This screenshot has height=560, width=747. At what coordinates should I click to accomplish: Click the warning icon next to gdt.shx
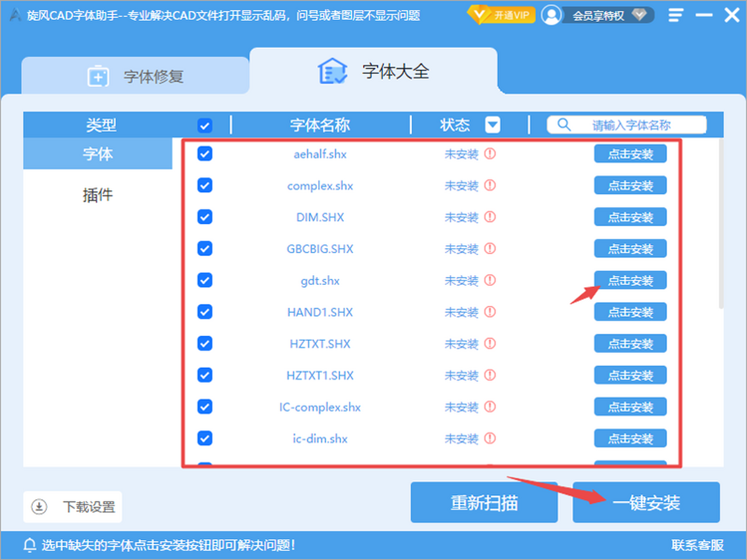coord(490,280)
